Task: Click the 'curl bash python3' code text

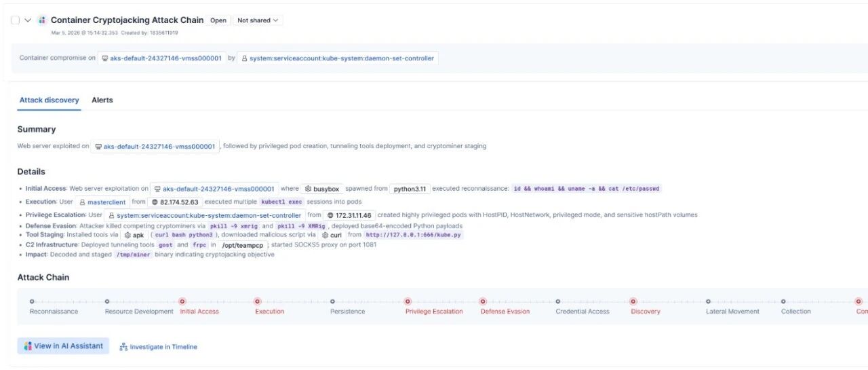Action: [183, 235]
